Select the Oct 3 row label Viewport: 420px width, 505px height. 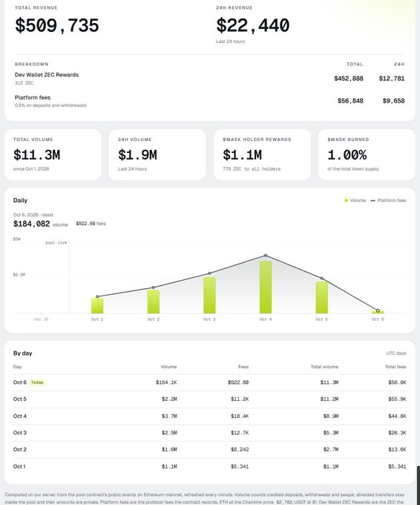pos(20,432)
